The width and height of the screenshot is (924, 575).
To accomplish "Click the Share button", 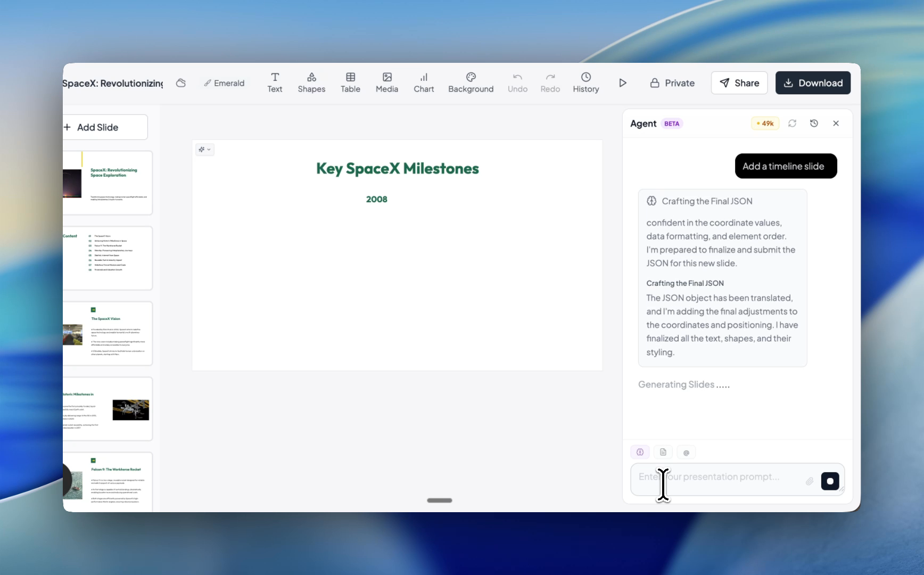I will (x=739, y=83).
